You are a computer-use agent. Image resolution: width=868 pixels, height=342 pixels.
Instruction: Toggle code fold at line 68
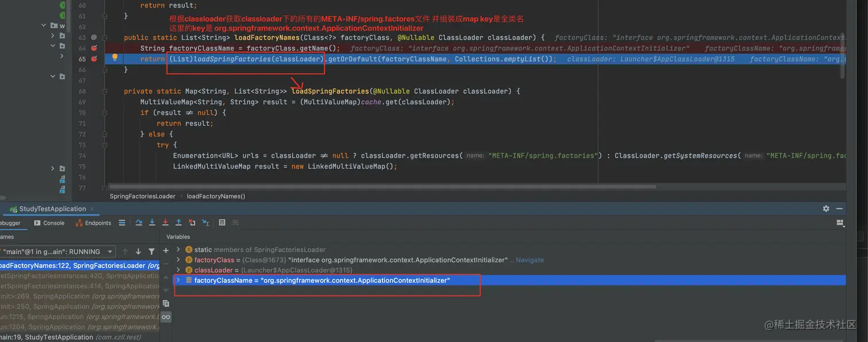[104, 91]
